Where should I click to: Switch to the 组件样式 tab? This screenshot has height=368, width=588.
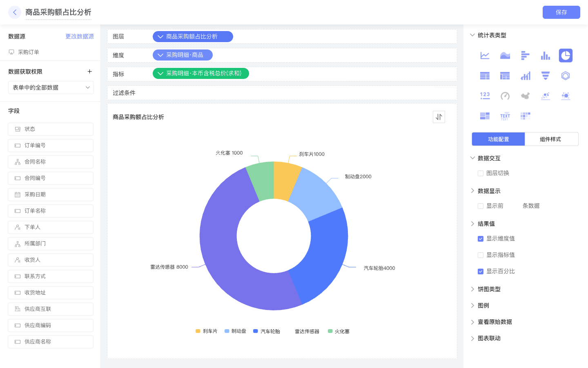(x=551, y=139)
